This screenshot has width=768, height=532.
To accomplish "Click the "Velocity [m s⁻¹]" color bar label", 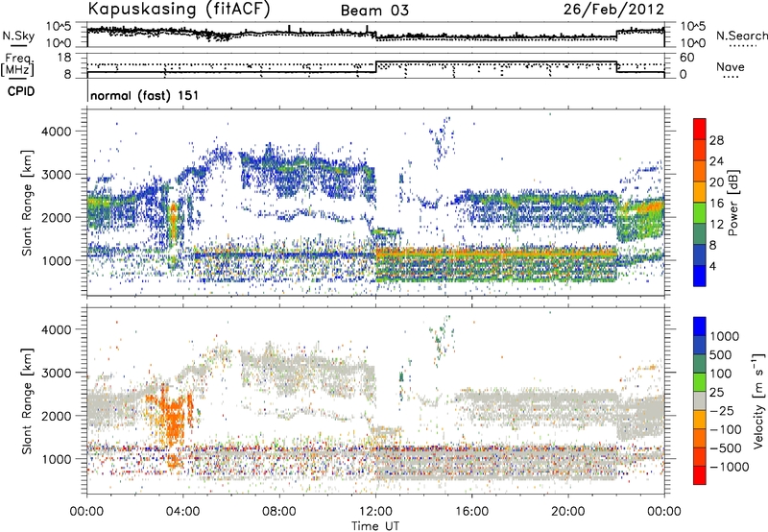I will coord(758,400).
